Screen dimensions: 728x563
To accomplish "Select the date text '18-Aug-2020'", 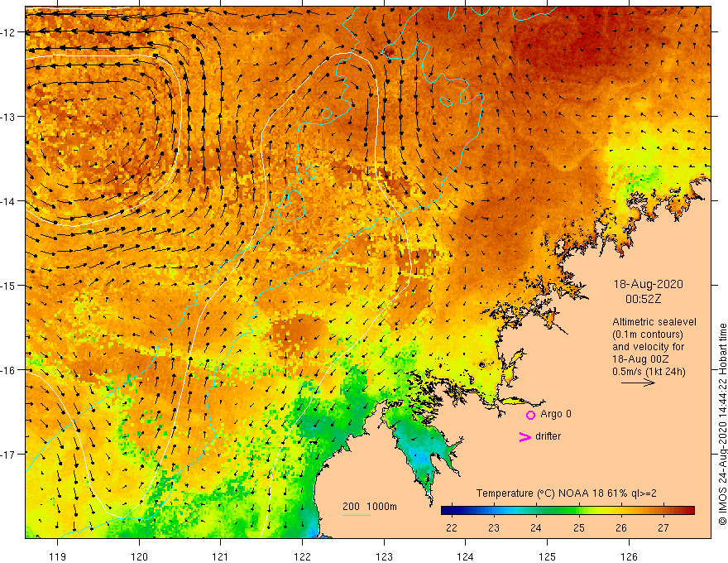I will click(x=648, y=284).
